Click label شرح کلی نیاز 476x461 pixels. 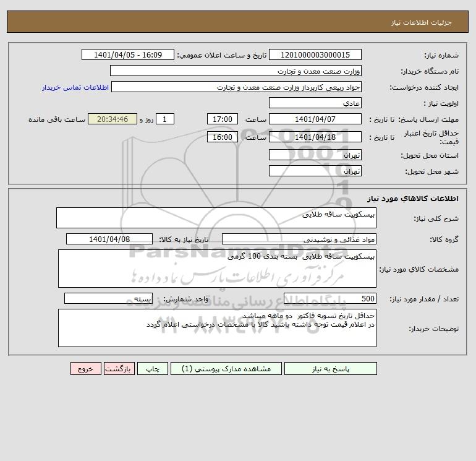436,218
